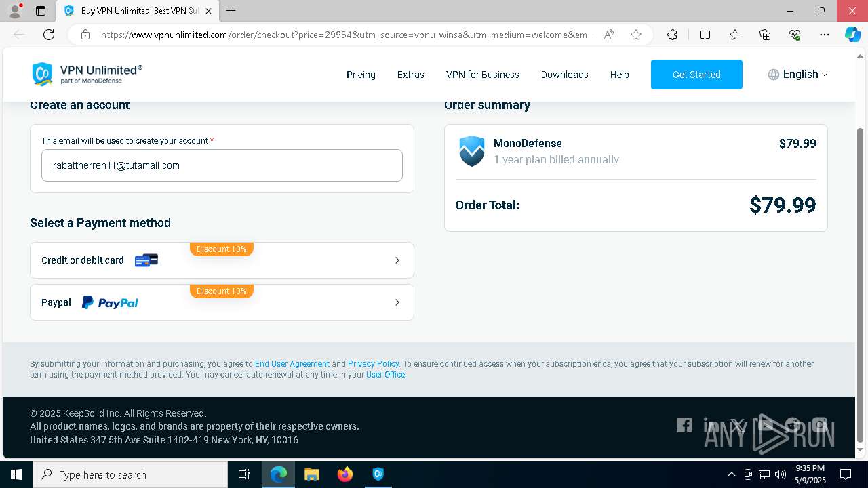Open File Explorer from taskbar
Screen dimensions: 868x488
[x=311, y=474]
